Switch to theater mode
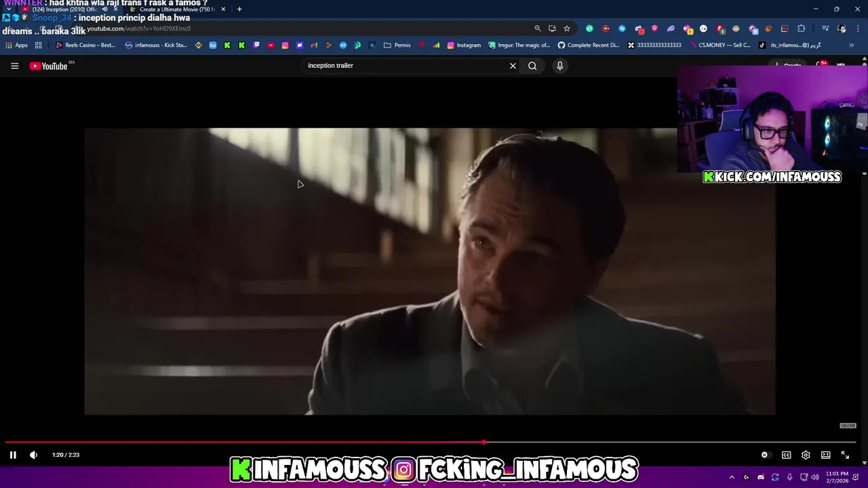 [825, 455]
